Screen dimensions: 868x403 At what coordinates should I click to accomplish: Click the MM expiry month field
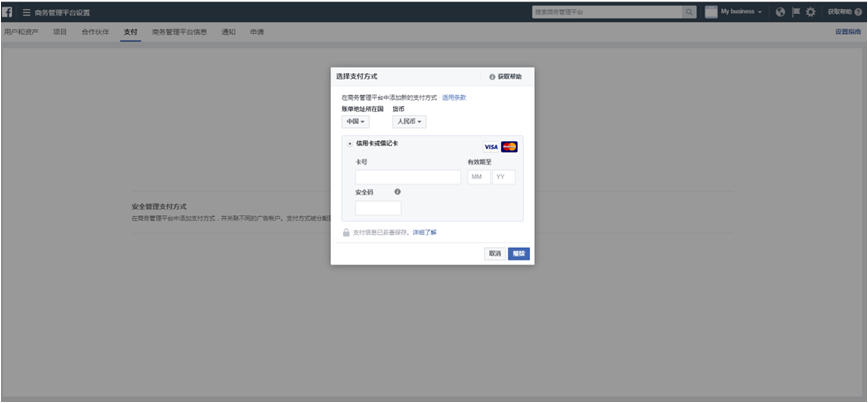pos(479,177)
